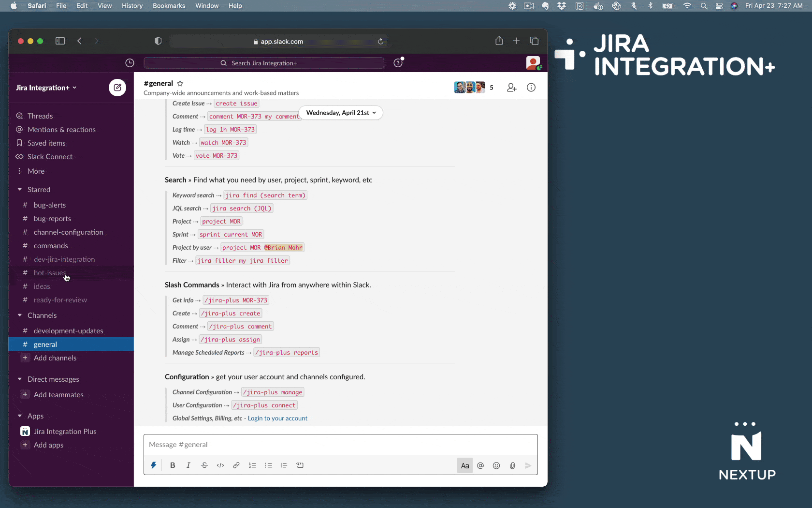The width and height of the screenshot is (812, 508).
Task: Compose a new message with pencil icon
Action: pyautogui.click(x=117, y=88)
